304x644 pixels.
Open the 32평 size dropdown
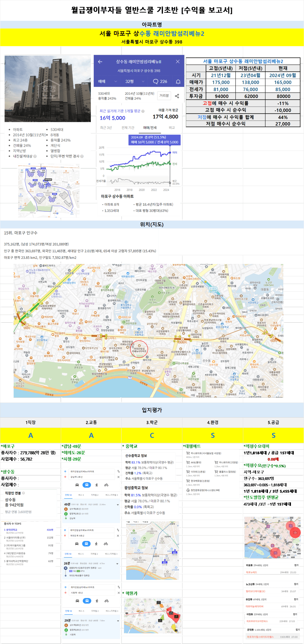(x=134, y=82)
